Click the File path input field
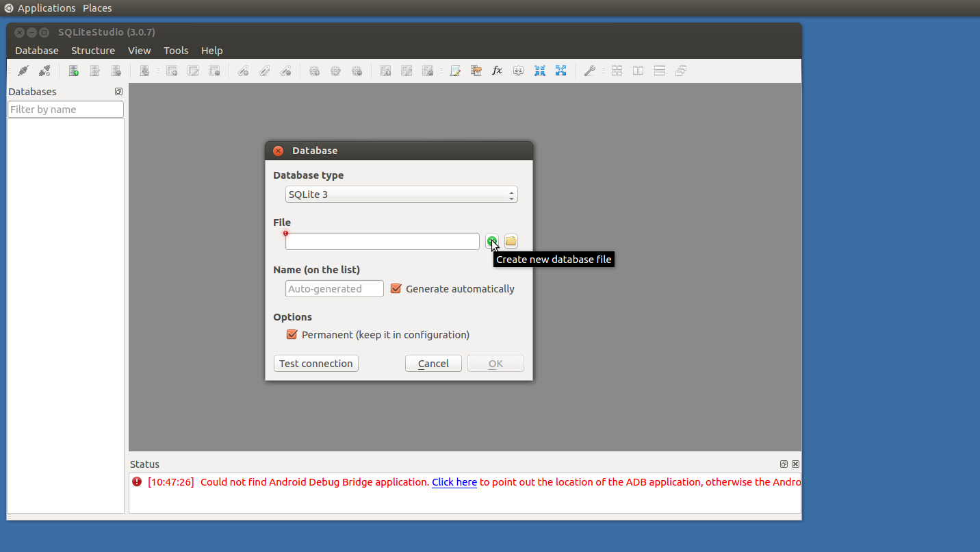This screenshot has width=980, height=552. click(x=382, y=242)
